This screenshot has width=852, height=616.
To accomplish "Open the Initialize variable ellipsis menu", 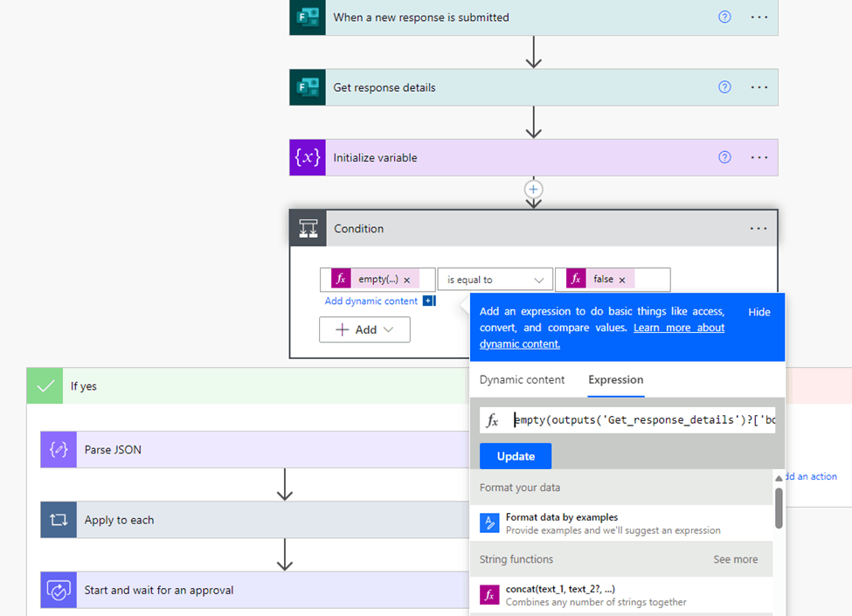I will click(x=758, y=157).
